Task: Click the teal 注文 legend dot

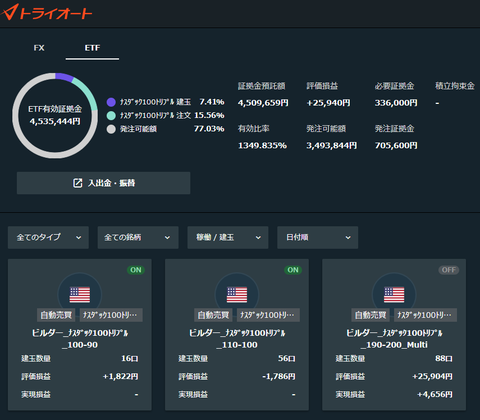Action: [111, 115]
